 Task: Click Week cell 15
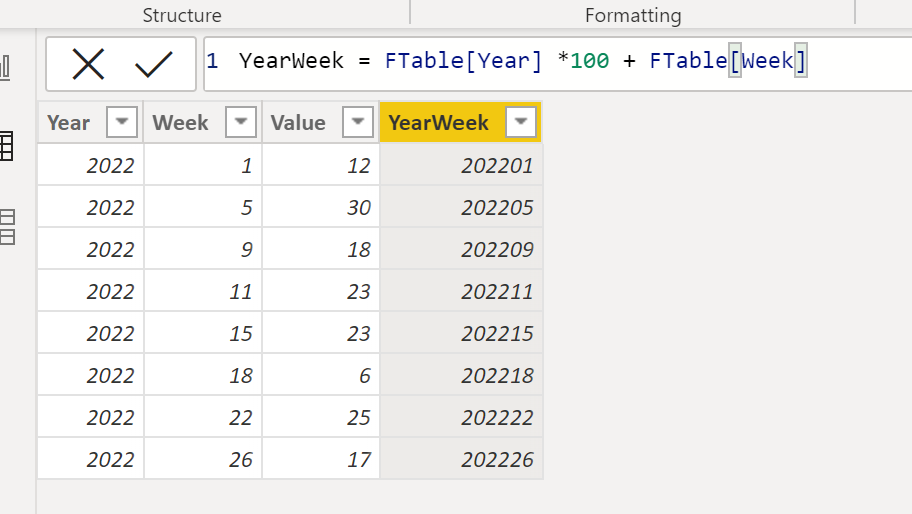(203, 333)
